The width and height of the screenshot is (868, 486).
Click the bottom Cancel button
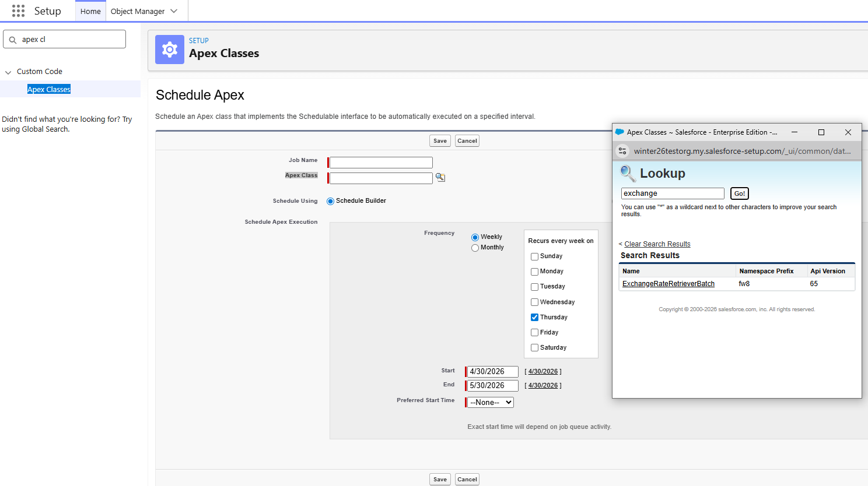pyautogui.click(x=467, y=480)
